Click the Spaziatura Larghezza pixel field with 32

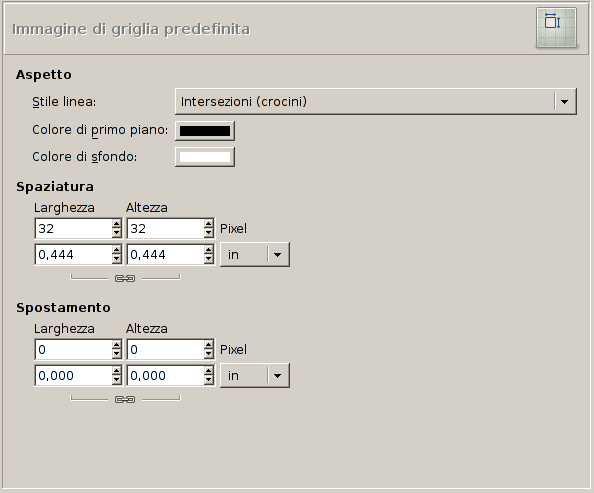click(73, 229)
